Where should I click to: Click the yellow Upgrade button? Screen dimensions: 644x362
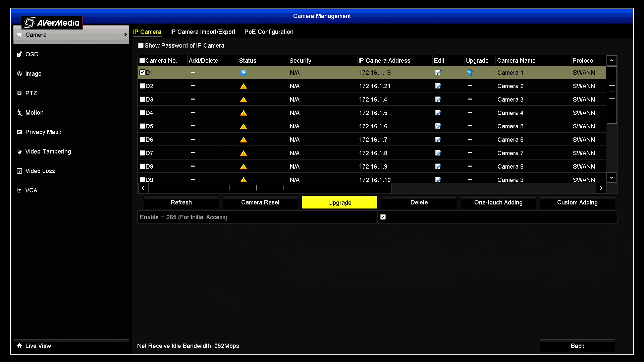point(339,202)
